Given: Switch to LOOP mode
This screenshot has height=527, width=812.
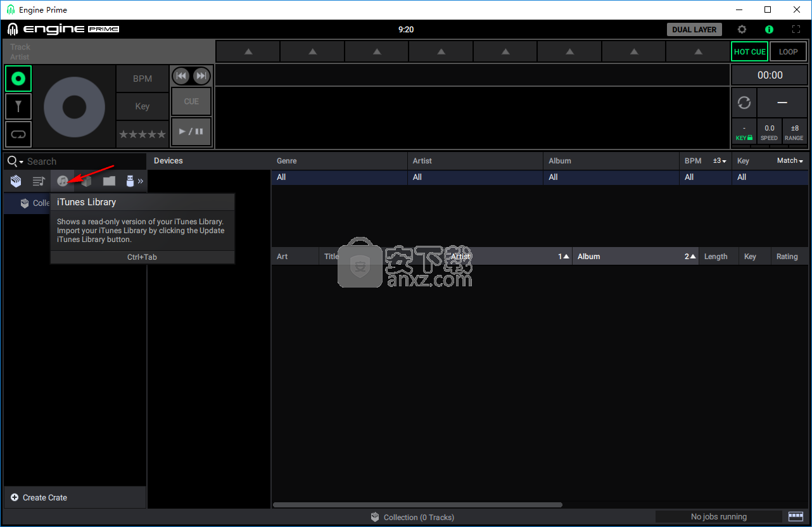Looking at the screenshot, I should [788, 52].
